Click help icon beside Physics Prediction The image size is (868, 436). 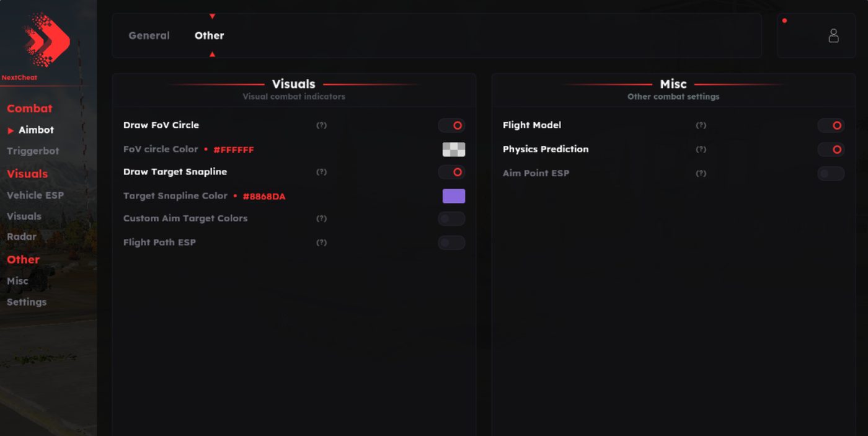[x=701, y=149]
